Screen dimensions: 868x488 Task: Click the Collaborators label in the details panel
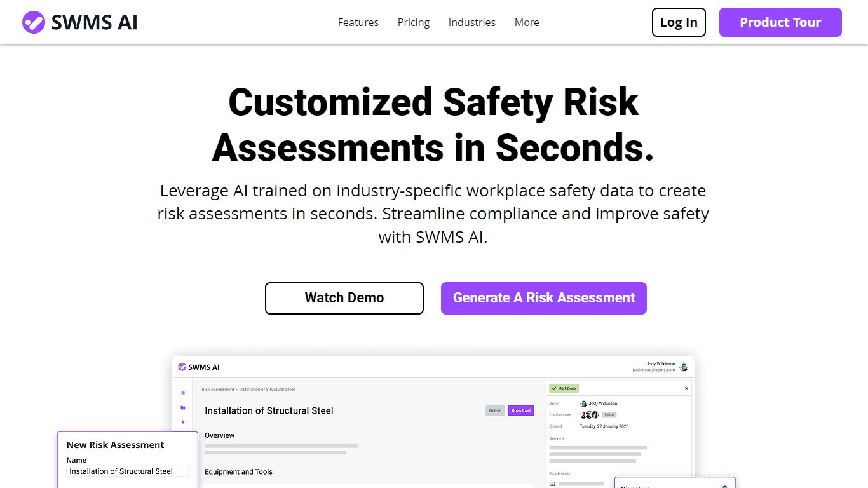click(x=560, y=415)
